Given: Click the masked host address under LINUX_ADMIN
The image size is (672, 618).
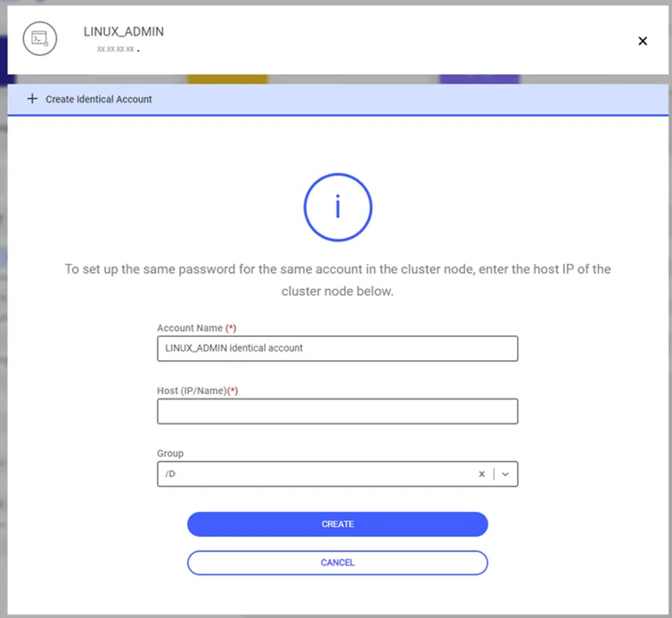Looking at the screenshot, I should pos(118,49).
